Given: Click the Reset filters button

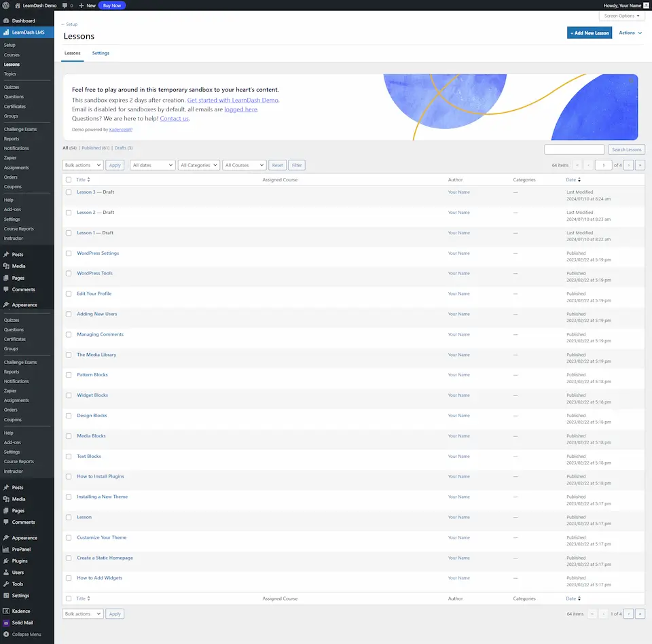Looking at the screenshot, I should [277, 165].
